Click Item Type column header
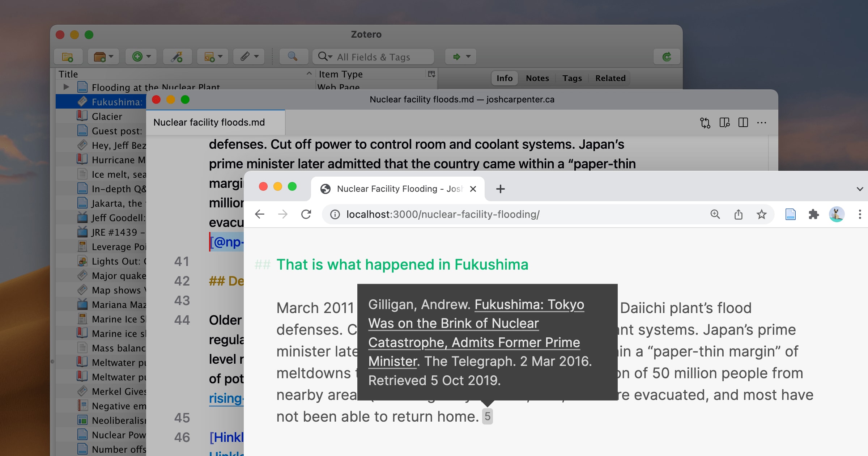868x456 pixels. click(371, 74)
